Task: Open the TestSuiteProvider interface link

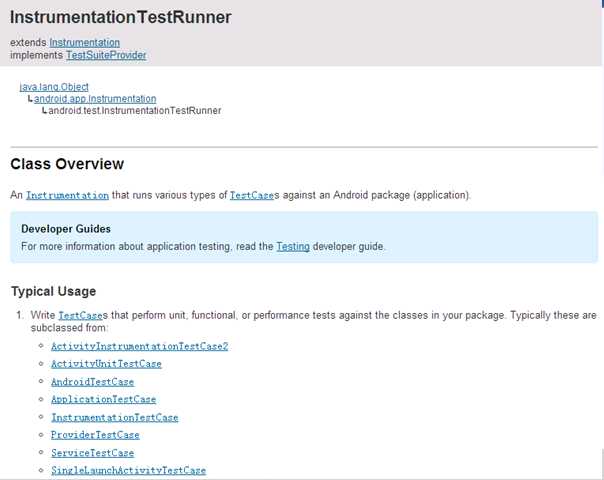Action: click(x=106, y=55)
